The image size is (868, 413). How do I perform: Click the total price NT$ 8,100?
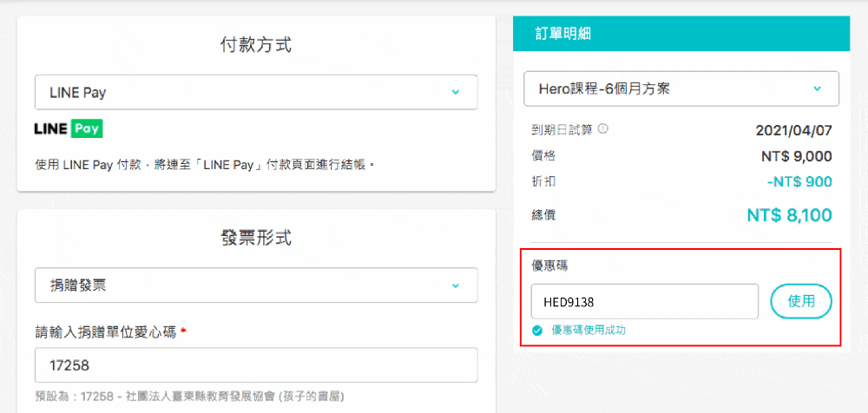(x=789, y=215)
